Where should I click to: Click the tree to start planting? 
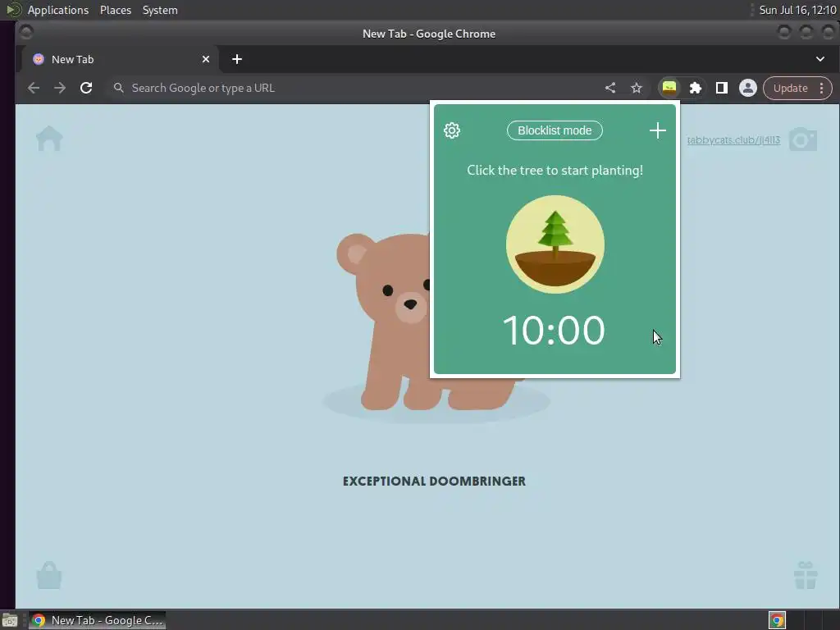click(x=555, y=244)
